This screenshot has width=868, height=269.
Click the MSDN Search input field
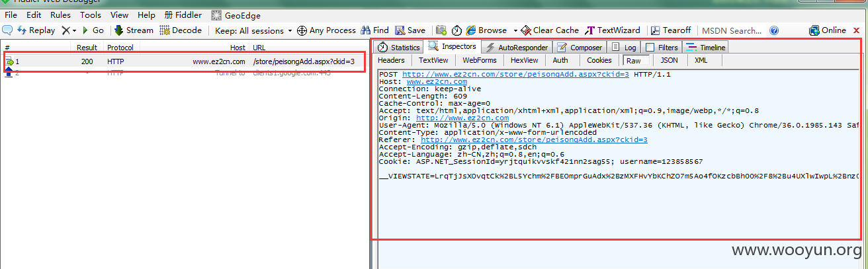[732, 30]
